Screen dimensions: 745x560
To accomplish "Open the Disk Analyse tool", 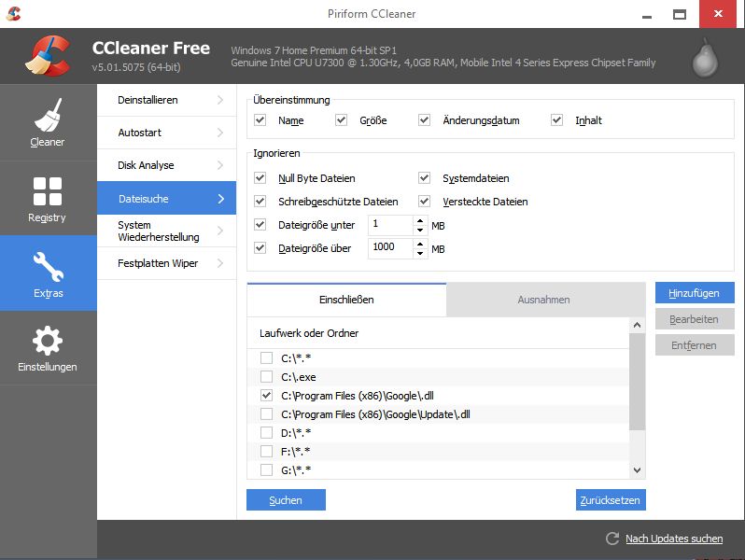I will point(147,165).
